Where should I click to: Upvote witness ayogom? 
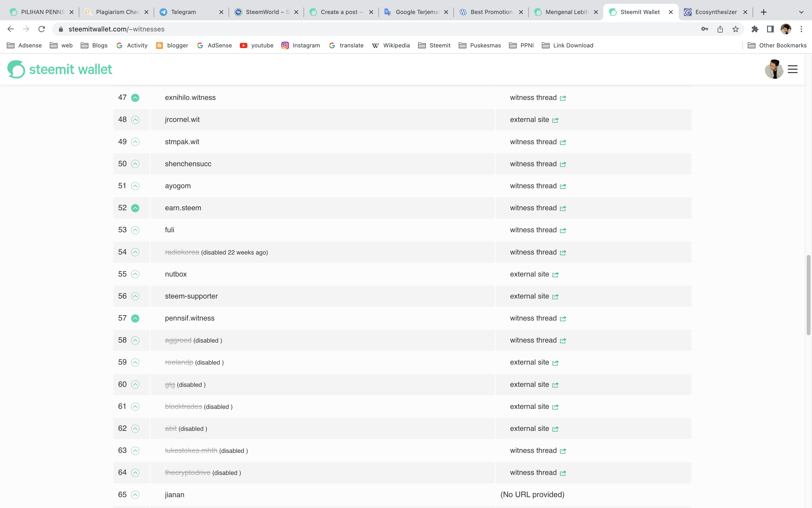[x=135, y=186]
